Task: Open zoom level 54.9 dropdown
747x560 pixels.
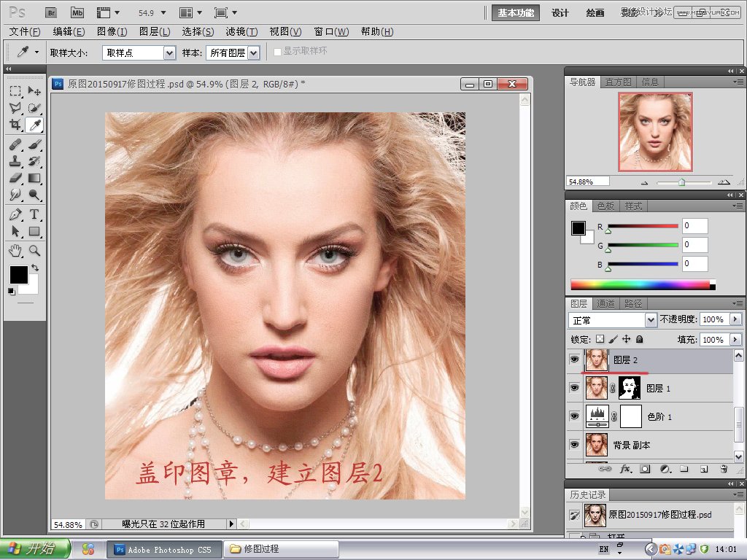Action: (x=163, y=13)
